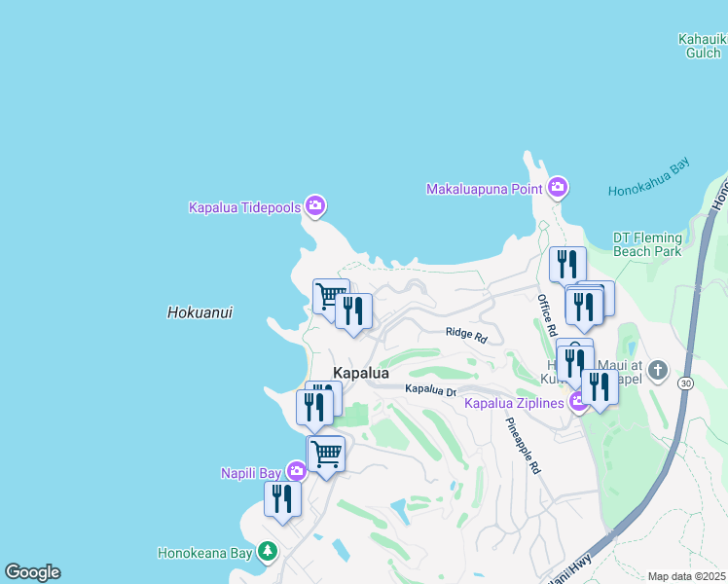
Task: Click the Napili Bay label
Action: (251, 473)
